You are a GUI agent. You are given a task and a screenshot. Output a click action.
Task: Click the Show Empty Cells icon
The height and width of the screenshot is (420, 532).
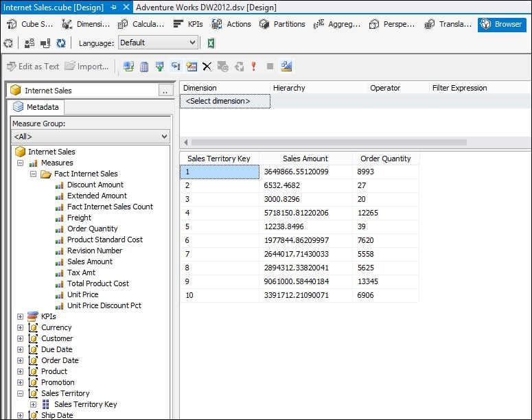[159, 67]
